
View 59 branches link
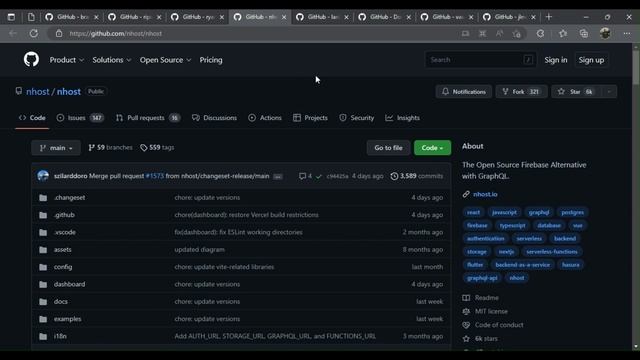coord(110,147)
